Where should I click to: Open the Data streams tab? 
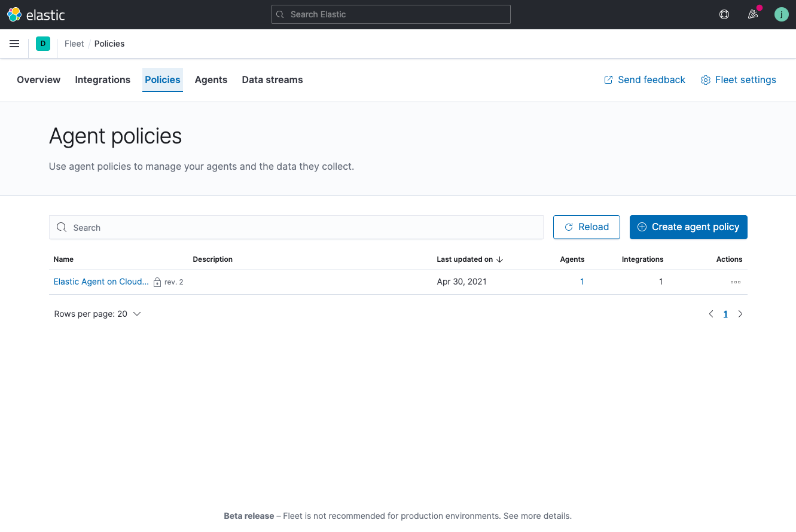point(272,79)
